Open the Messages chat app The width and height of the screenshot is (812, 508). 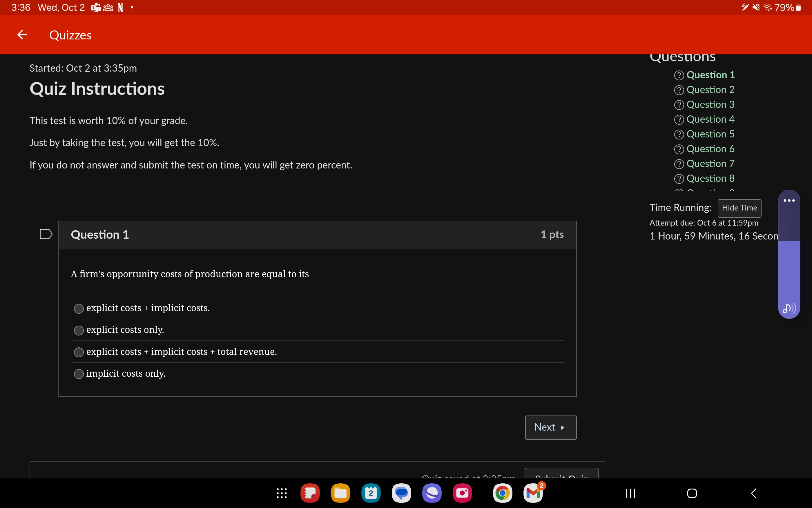tap(401, 493)
